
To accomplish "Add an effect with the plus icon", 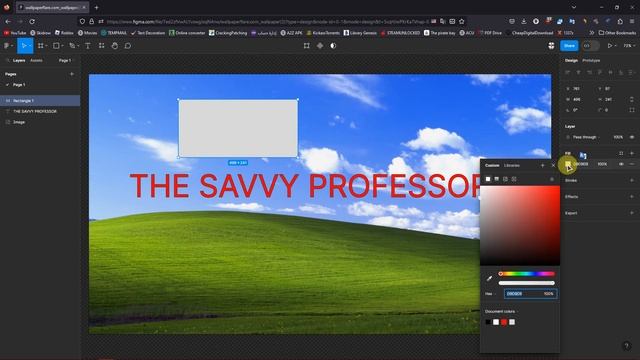I will tap(632, 196).
